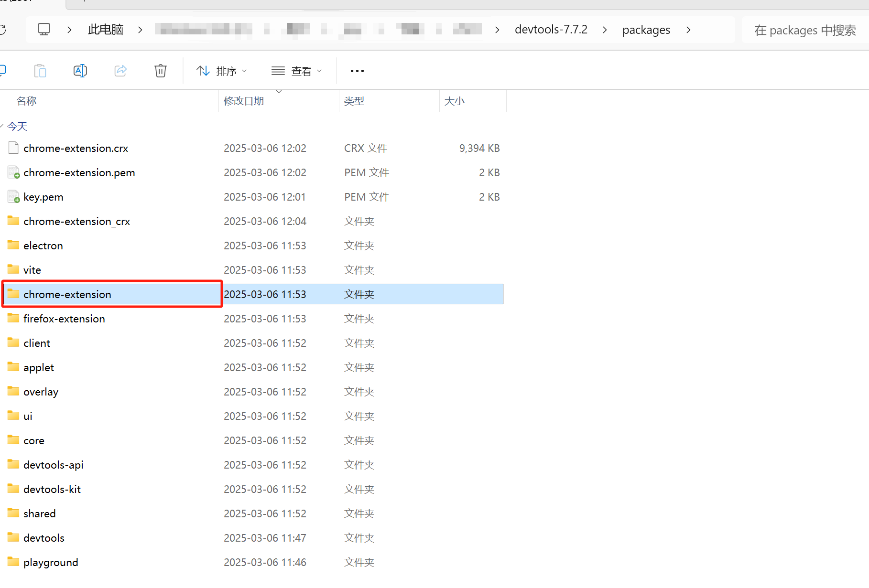Click folder icon of ui

[13, 415]
